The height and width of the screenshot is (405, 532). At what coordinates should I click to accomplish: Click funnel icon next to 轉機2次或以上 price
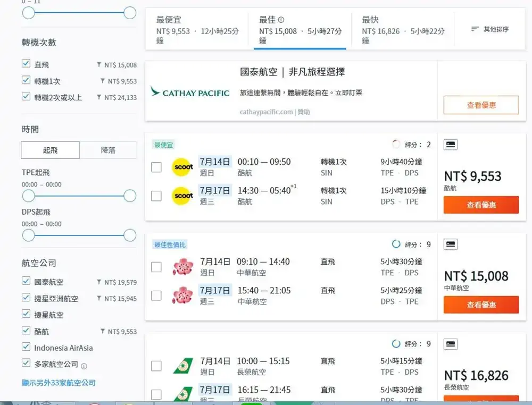(99, 97)
